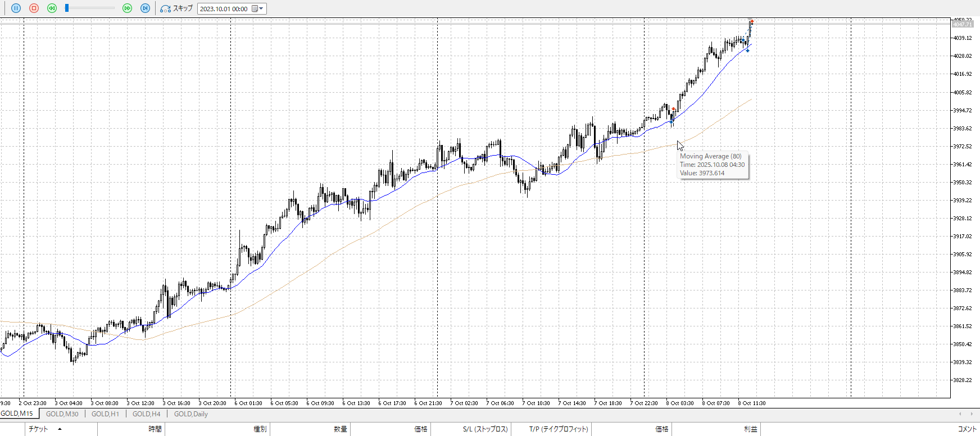
Task: Click the 時間 column header
Action: (155, 429)
